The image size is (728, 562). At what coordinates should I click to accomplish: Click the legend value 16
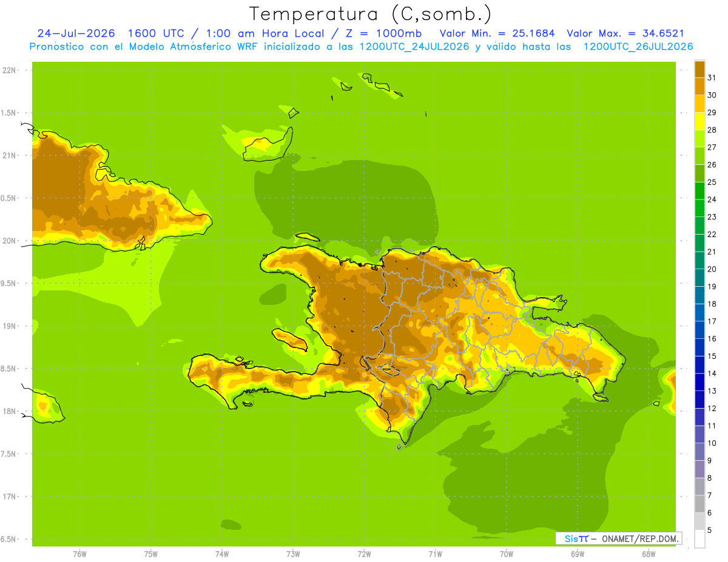[x=712, y=338]
